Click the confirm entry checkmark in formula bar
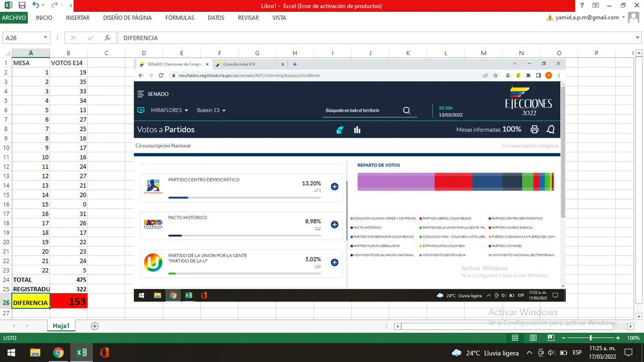 click(90, 38)
